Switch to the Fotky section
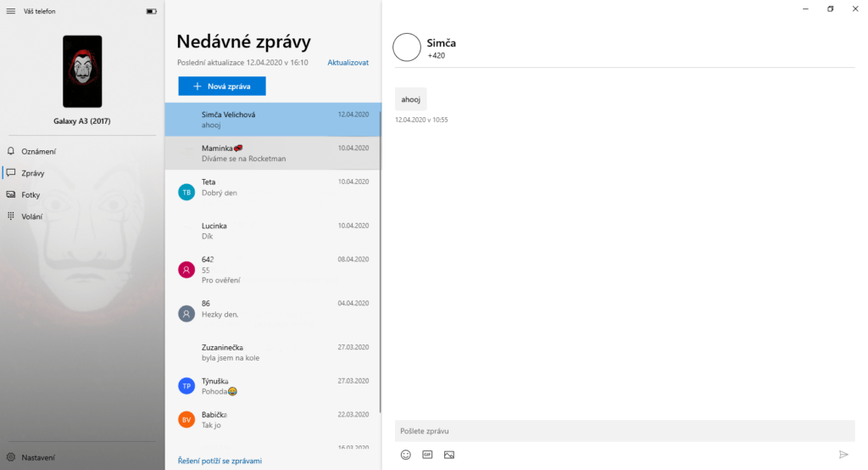 31,194
